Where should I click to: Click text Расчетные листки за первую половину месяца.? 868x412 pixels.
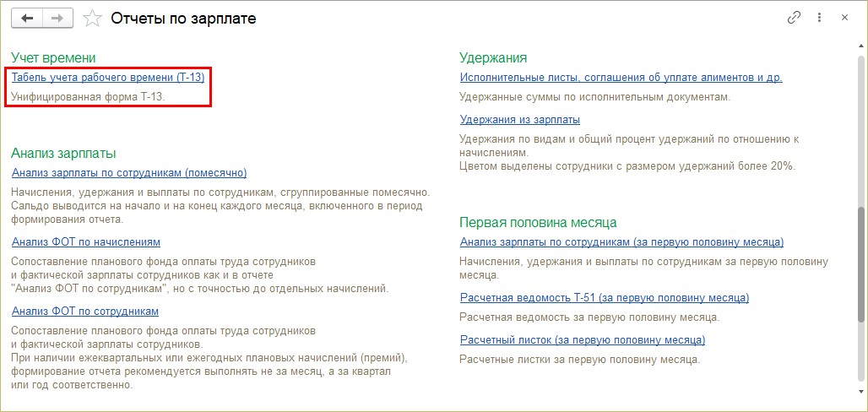click(x=580, y=360)
